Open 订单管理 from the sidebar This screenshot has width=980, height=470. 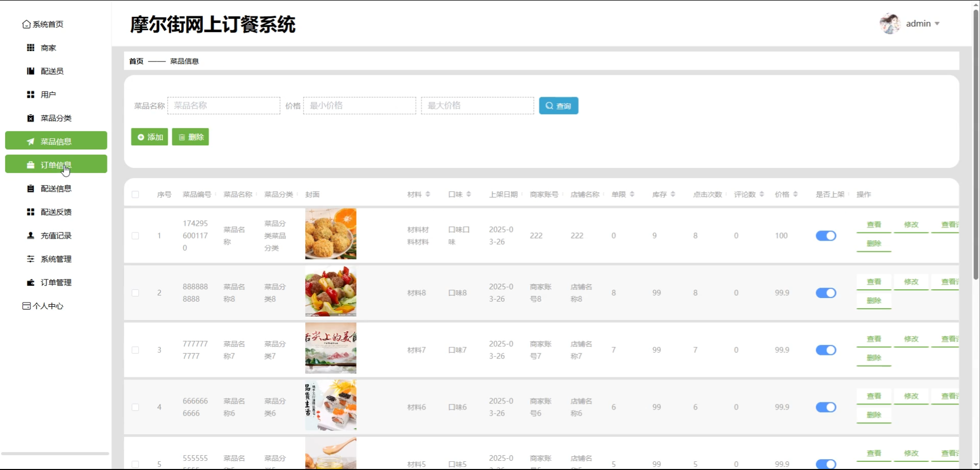(55, 282)
